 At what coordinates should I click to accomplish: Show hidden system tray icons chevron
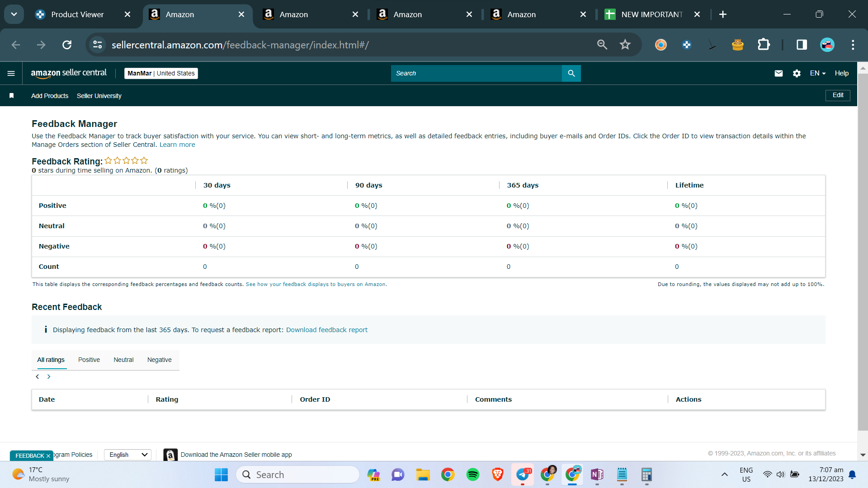725,474
